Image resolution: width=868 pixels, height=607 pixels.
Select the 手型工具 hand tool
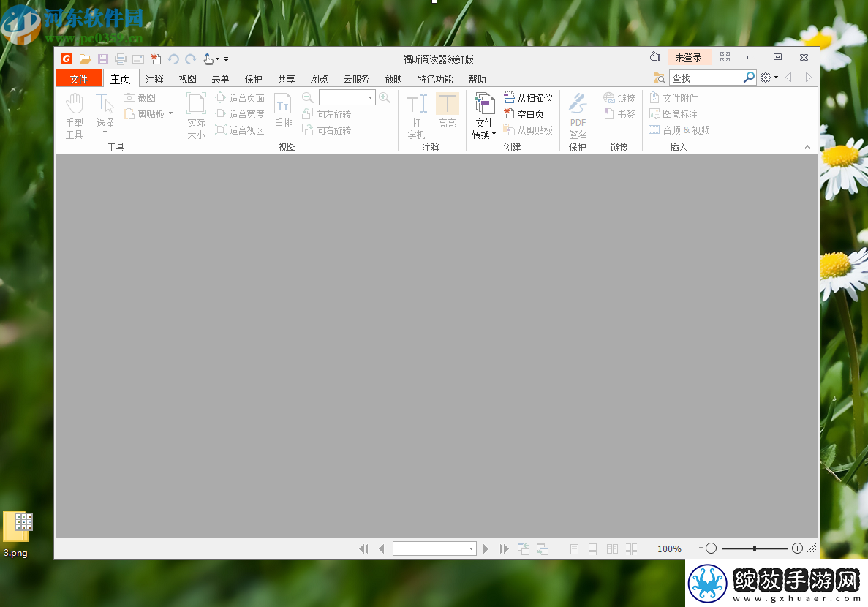tap(74, 116)
